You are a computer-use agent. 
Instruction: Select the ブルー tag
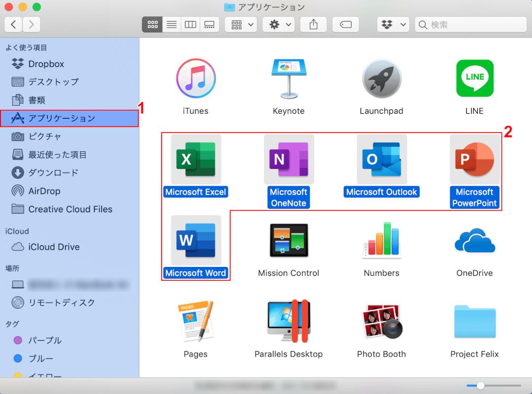69,359
